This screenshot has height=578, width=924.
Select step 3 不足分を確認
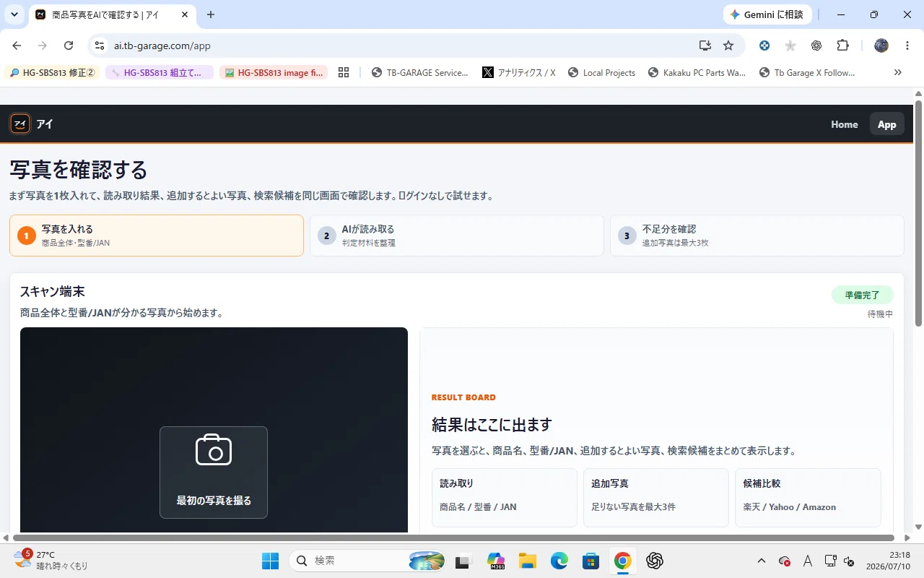(757, 236)
